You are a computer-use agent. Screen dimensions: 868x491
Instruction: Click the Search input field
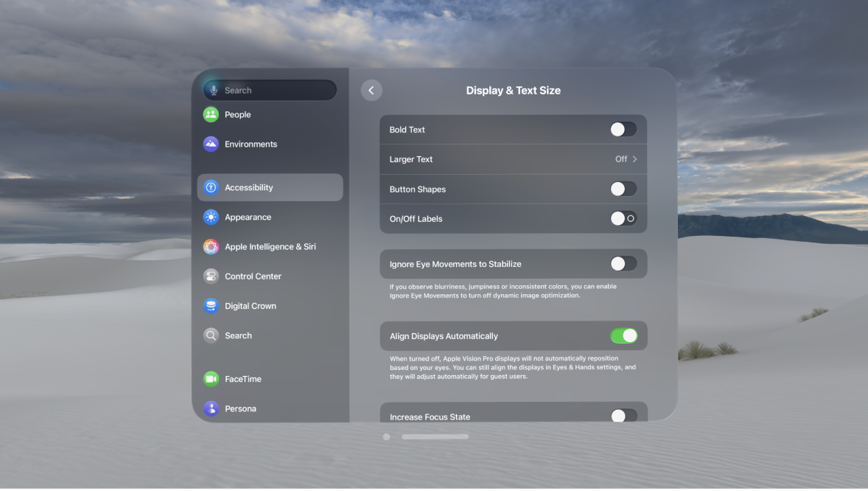270,91
